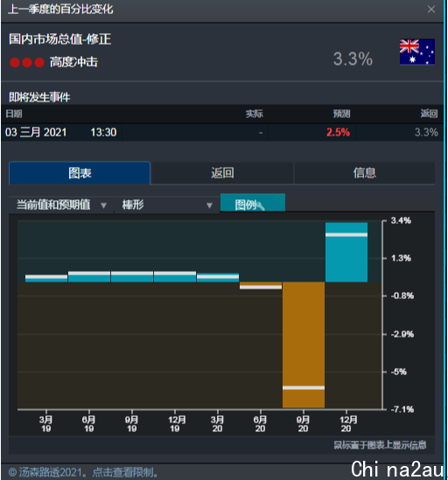This screenshot has height=480, width=448.
Task: Click the 返回 column header
Action: tap(429, 114)
